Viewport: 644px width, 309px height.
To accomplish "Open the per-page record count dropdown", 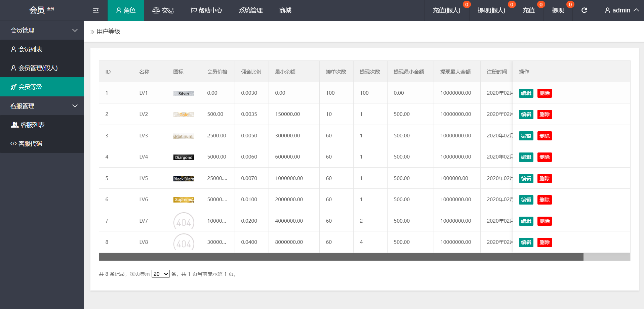I will click(160, 274).
